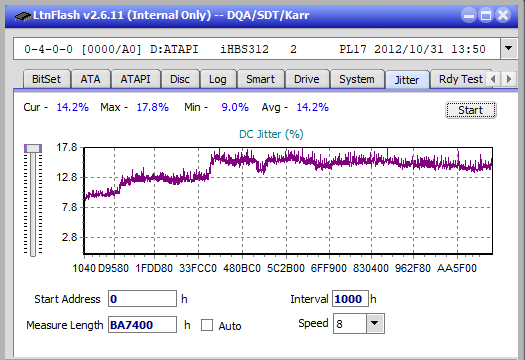
Task: Minimize the LtnFlash window
Action: (x=469, y=15)
